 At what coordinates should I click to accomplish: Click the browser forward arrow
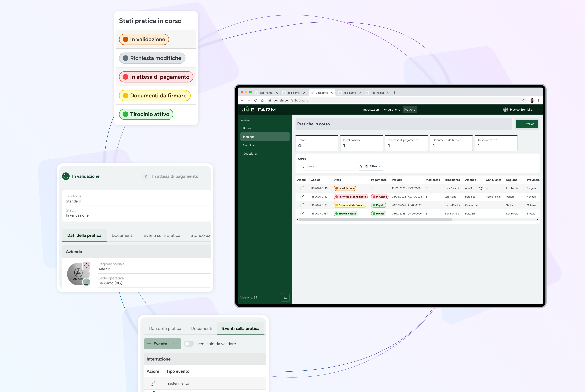pyautogui.click(x=249, y=100)
